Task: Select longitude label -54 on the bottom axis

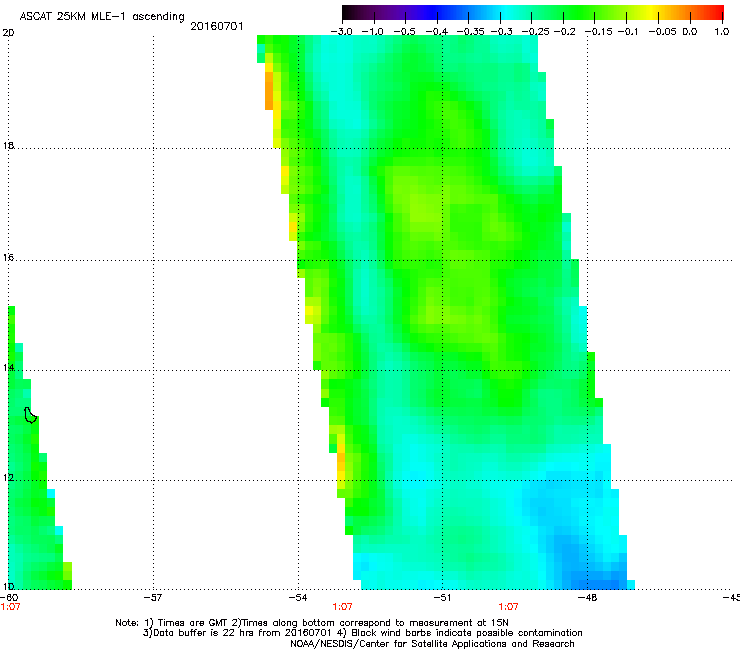Action: [297, 598]
